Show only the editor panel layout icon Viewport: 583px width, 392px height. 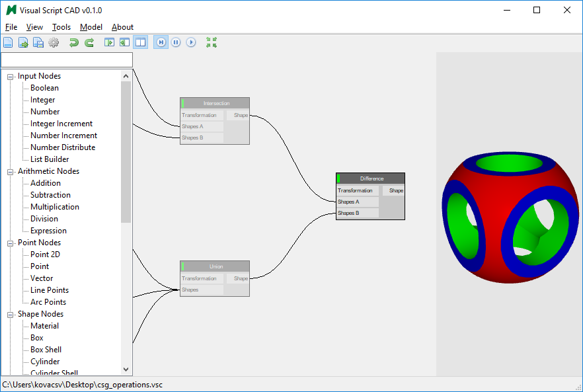point(109,42)
